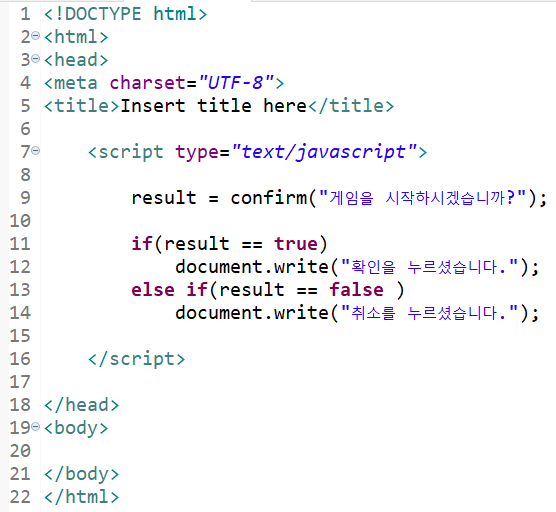Click the closing </script> tag

[x=137, y=359]
